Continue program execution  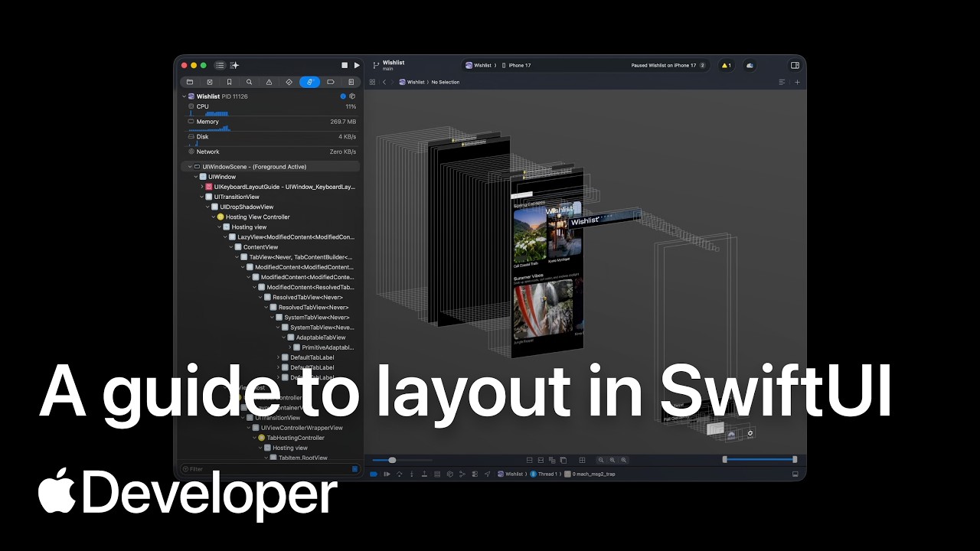pos(387,474)
